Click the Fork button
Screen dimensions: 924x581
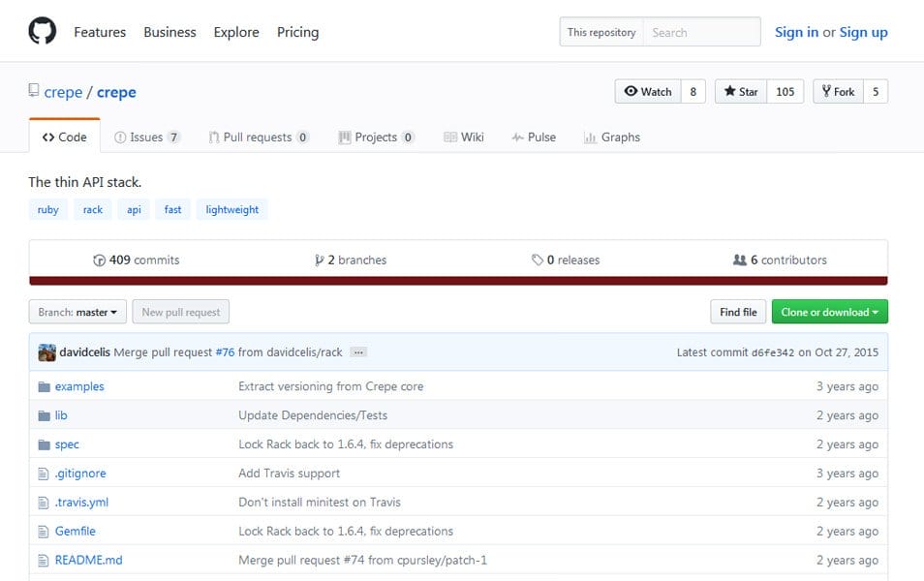(838, 91)
